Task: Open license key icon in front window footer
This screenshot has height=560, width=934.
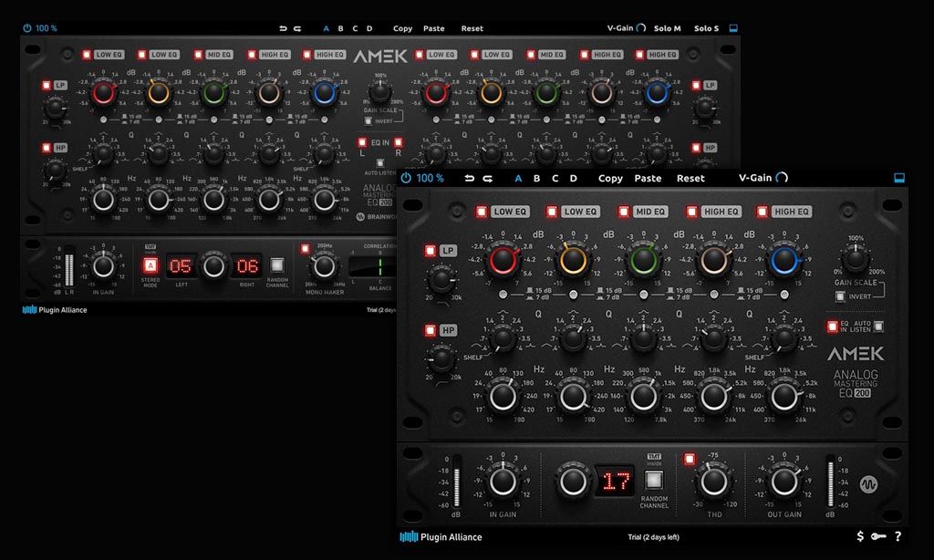Action: [878, 536]
